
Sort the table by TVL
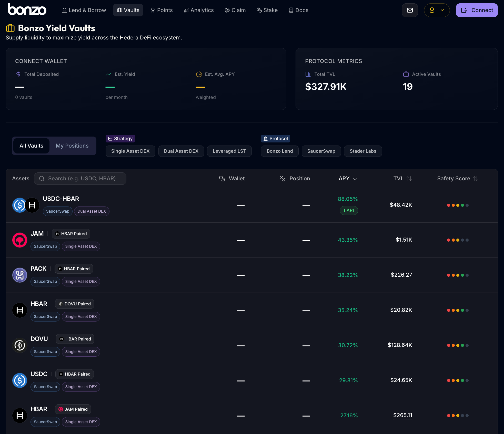tap(402, 179)
